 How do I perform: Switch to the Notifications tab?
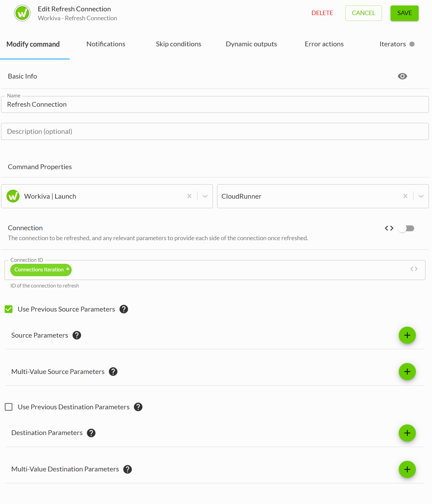click(x=106, y=44)
